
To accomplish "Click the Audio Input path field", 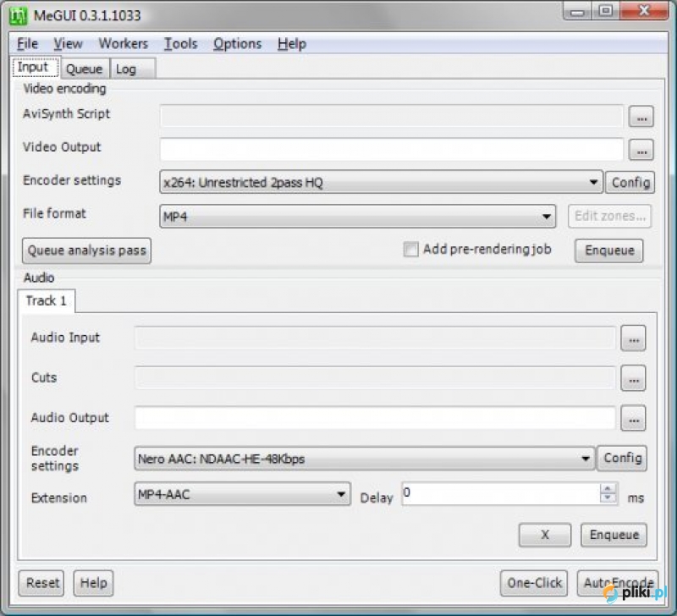I will (375, 338).
